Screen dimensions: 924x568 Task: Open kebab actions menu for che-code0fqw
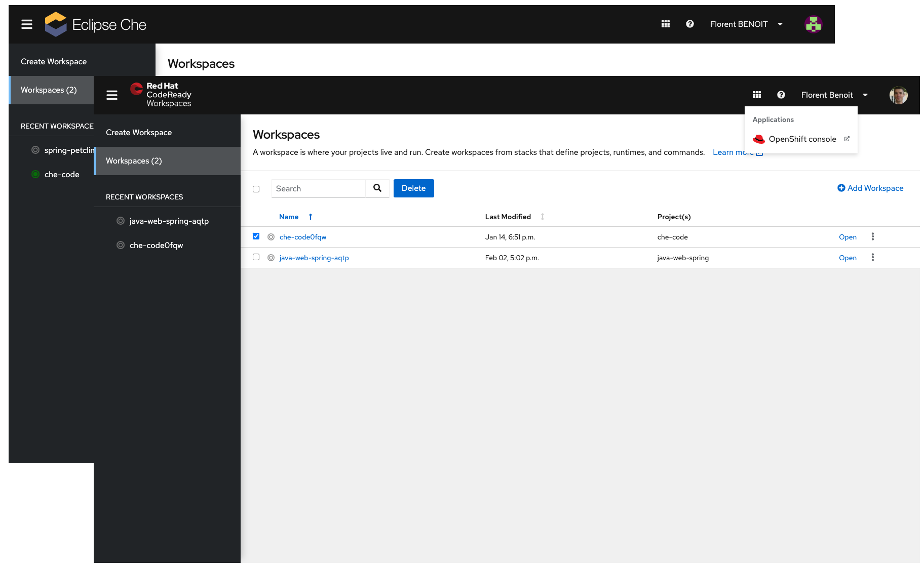873,236
